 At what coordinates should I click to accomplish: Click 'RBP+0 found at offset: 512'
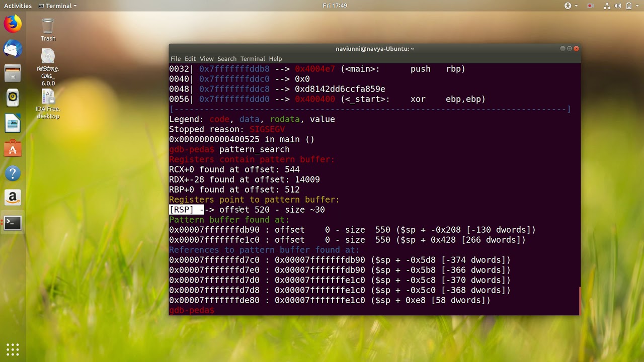[234, 190]
